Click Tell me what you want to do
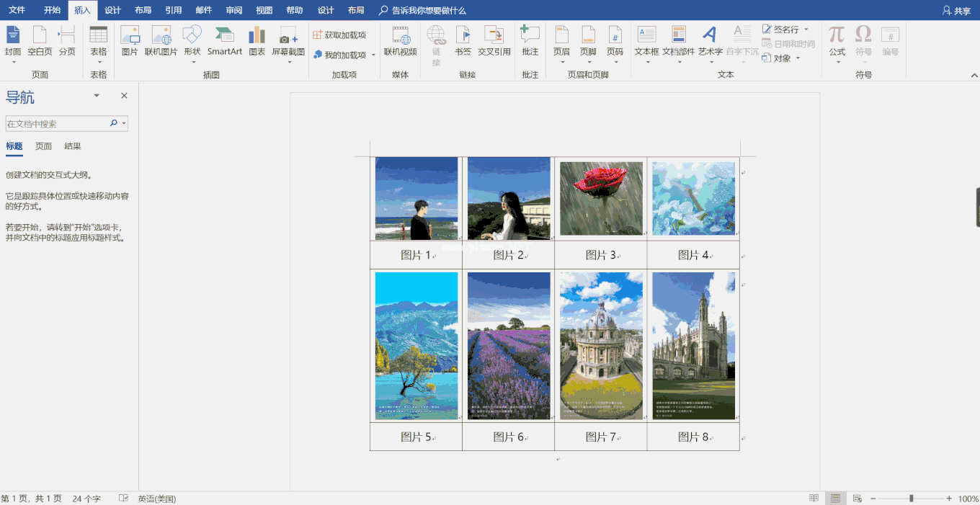Screen dimensions: 980x505 click(x=422, y=11)
